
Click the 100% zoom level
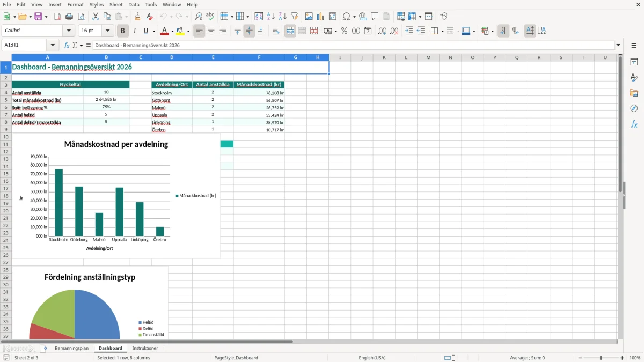pos(635,358)
